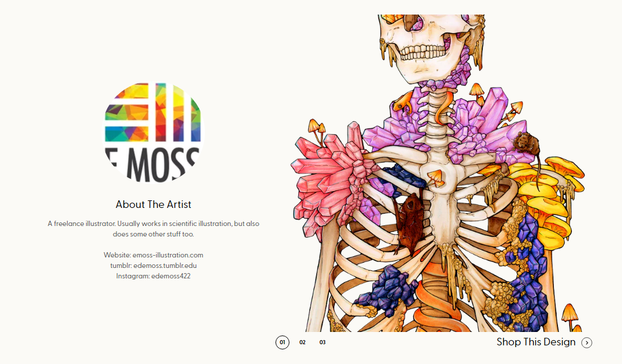The height and width of the screenshot is (364, 622).
Task: Click the circled arrow next to Shop This Design
Action: [586, 342]
